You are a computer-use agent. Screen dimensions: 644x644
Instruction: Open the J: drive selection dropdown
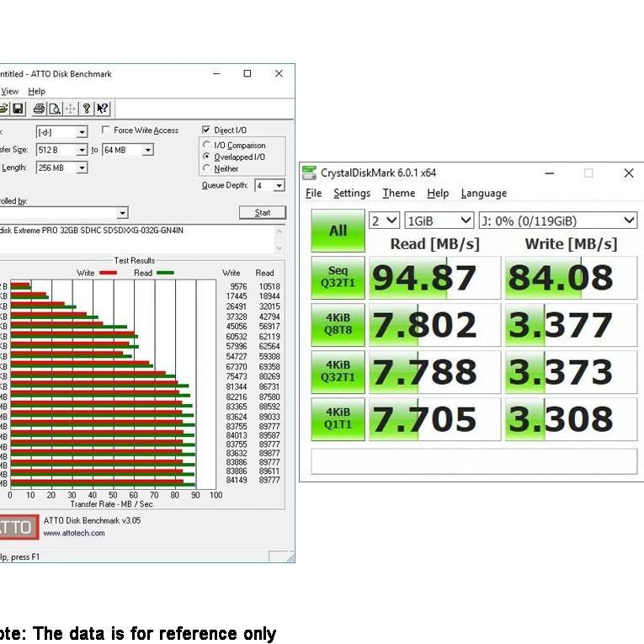click(557, 221)
